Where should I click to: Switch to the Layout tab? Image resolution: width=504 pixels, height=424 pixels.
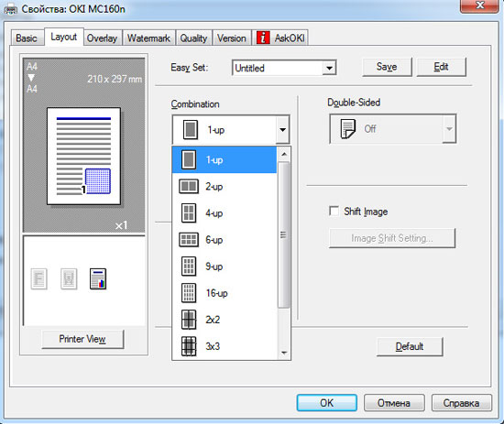[63, 37]
